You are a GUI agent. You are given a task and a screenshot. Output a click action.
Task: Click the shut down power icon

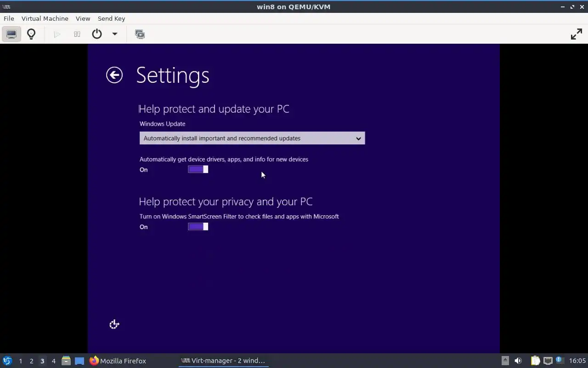(96, 34)
